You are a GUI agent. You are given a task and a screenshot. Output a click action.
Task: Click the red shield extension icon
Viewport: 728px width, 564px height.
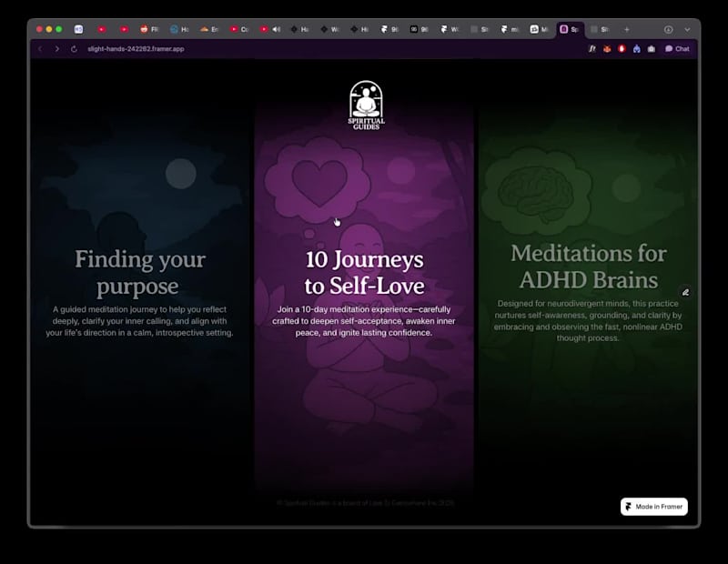point(622,49)
